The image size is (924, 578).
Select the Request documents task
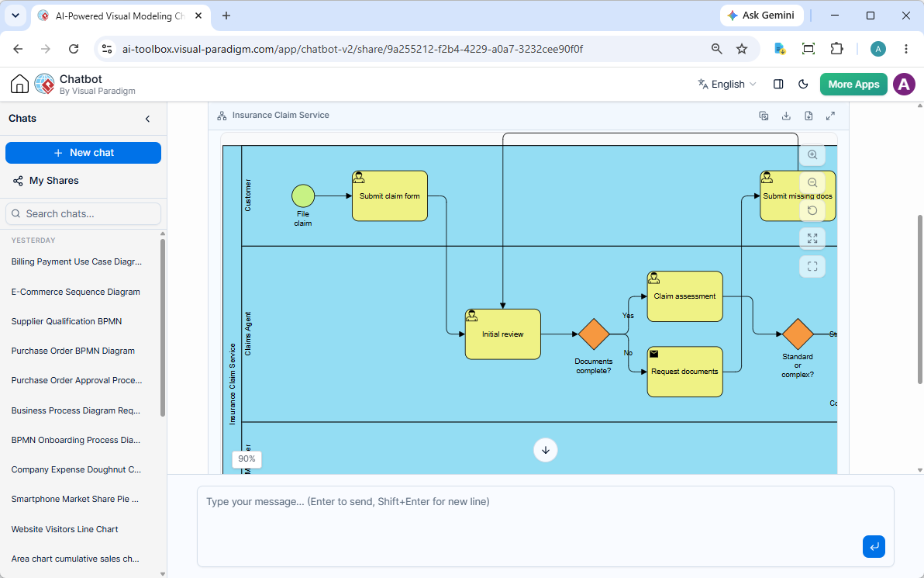pyautogui.click(x=684, y=372)
